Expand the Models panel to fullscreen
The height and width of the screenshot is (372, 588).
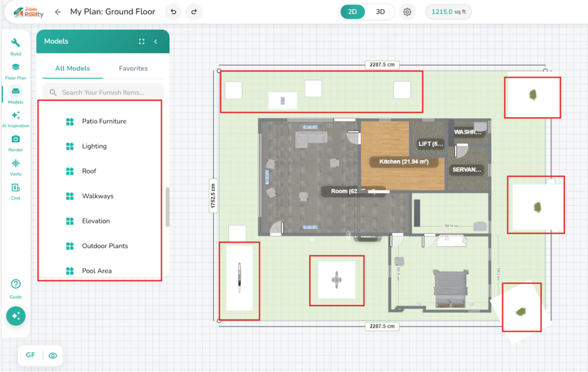tap(142, 41)
